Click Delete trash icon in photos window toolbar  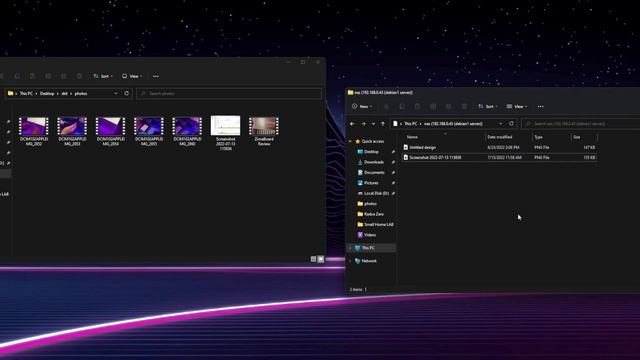79,76
